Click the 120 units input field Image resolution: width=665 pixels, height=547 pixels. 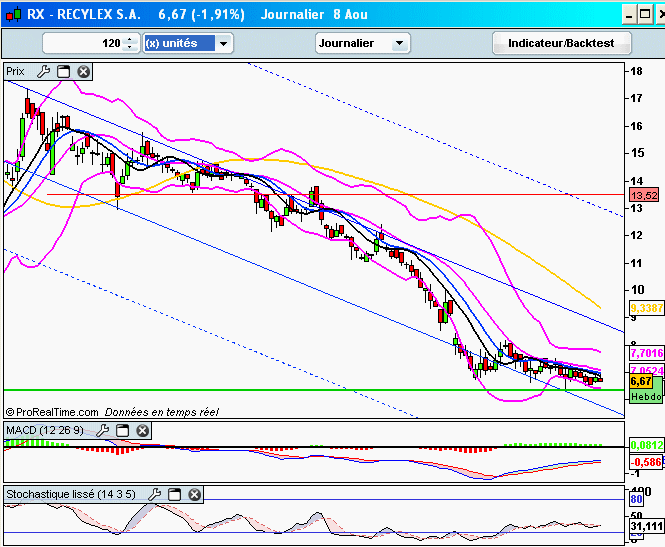[x=84, y=43]
